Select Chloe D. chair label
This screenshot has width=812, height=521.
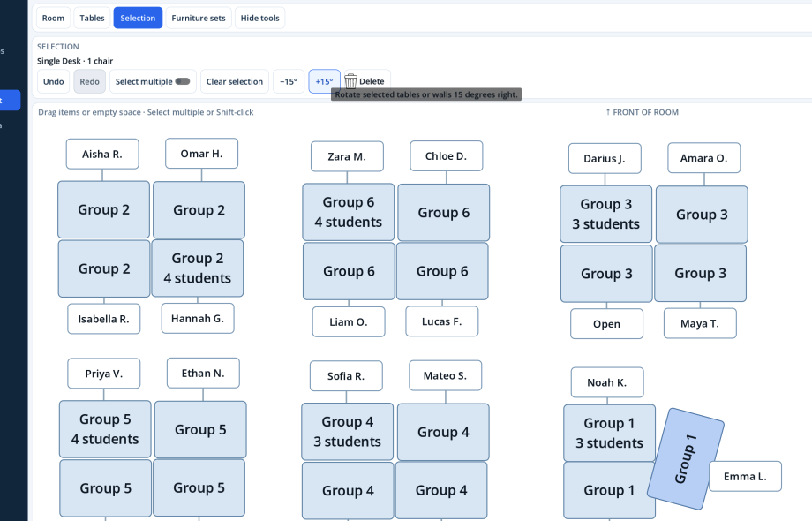pos(447,156)
